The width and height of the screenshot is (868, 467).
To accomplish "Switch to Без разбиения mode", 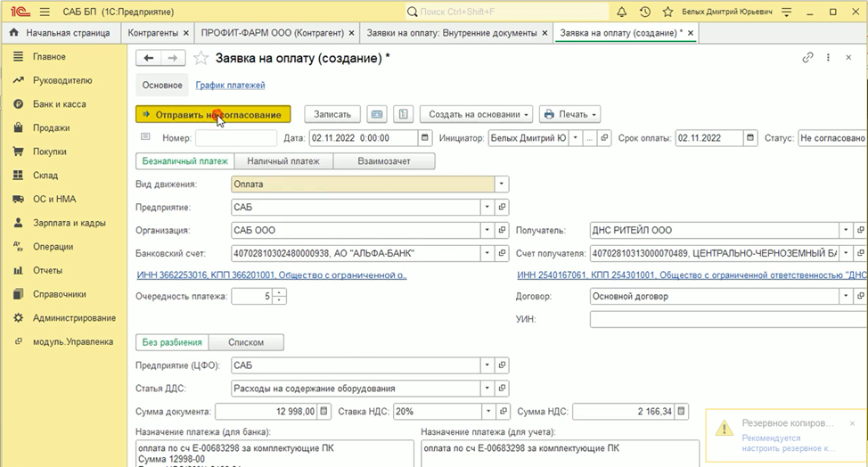I will pos(172,342).
